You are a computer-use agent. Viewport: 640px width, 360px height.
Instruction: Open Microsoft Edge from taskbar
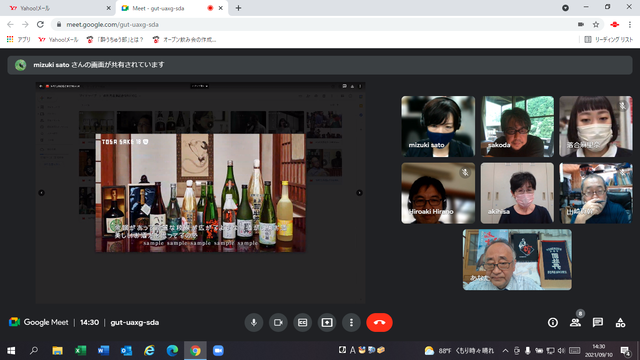coord(172,351)
